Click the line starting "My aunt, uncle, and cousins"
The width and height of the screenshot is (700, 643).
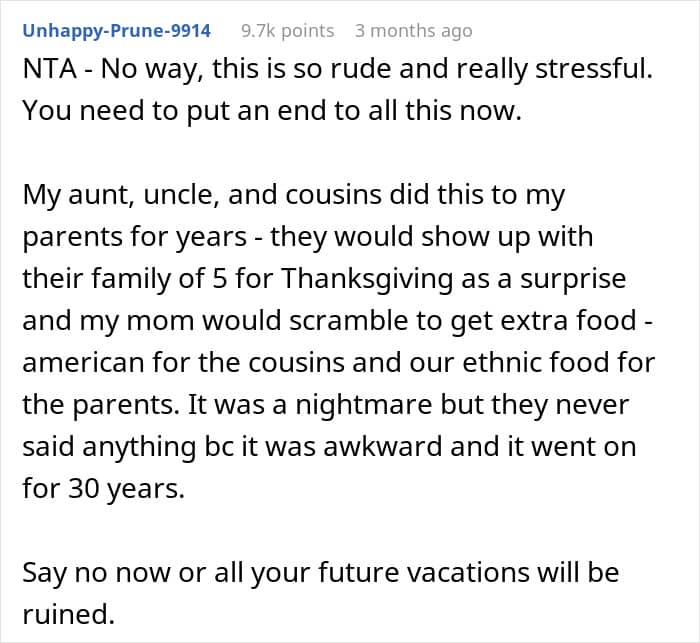pos(294,195)
